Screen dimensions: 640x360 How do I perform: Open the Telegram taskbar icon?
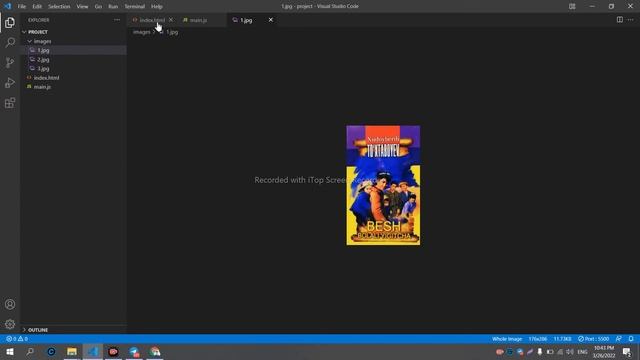134,352
